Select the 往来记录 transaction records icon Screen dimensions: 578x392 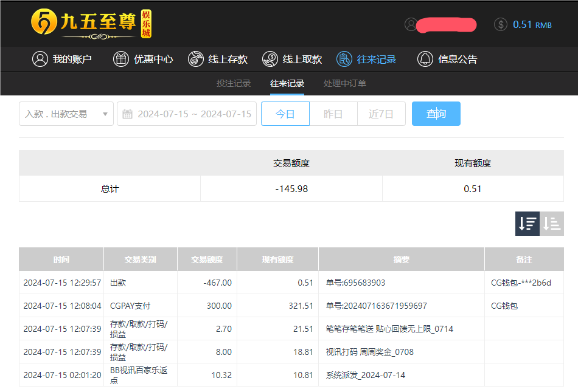click(342, 59)
